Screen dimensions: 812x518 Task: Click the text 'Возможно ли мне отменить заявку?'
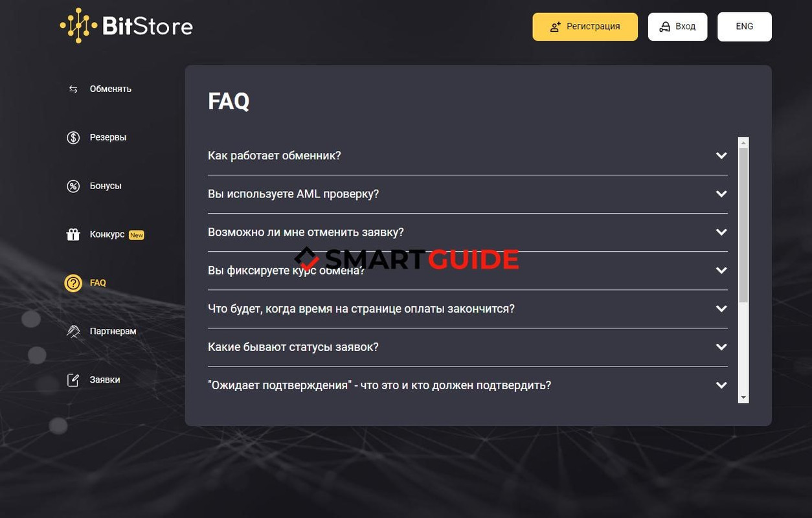coord(306,232)
